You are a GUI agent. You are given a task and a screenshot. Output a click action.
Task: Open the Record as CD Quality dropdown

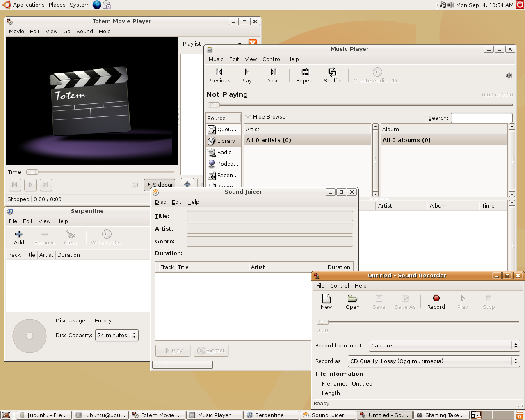(x=434, y=361)
